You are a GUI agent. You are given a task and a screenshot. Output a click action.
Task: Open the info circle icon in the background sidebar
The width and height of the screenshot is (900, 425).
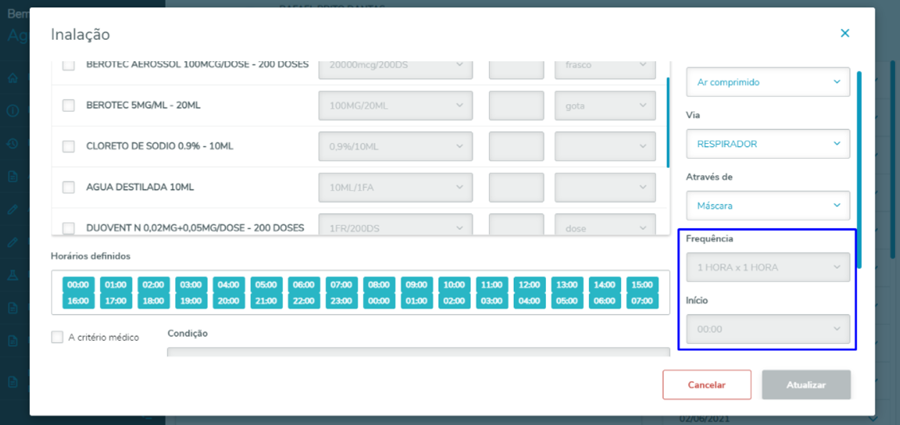pyautogui.click(x=13, y=111)
